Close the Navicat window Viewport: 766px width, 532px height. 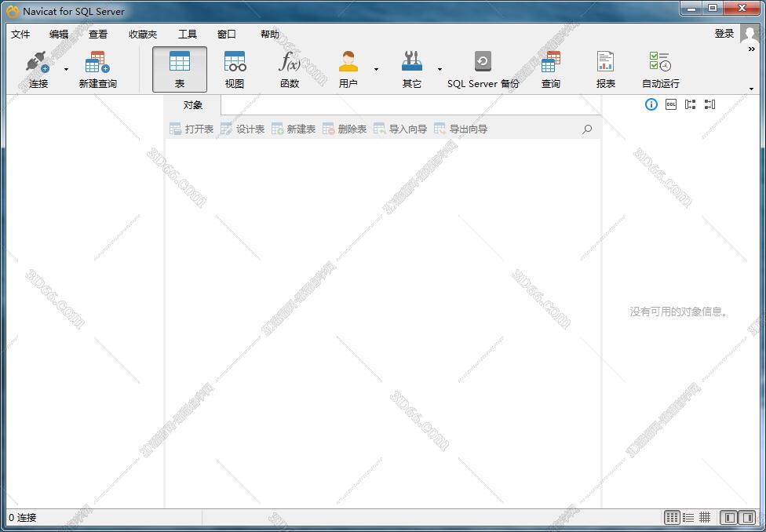click(742, 8)
